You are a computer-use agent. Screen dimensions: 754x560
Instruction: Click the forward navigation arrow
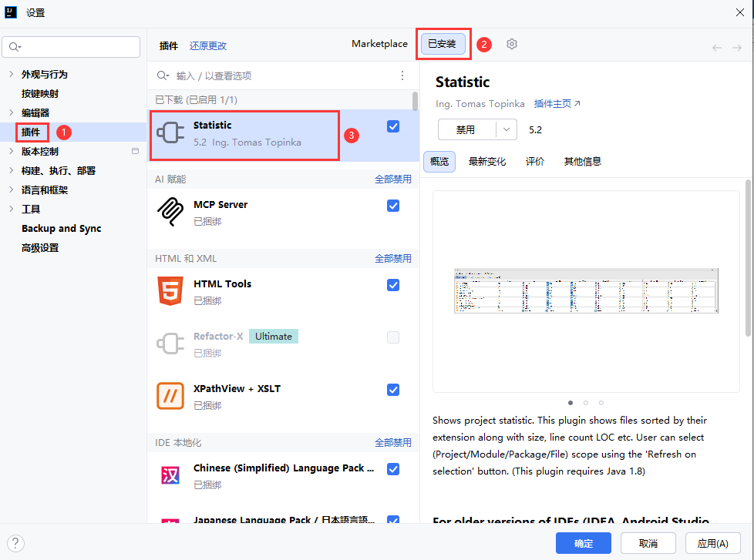click(737, 48)
